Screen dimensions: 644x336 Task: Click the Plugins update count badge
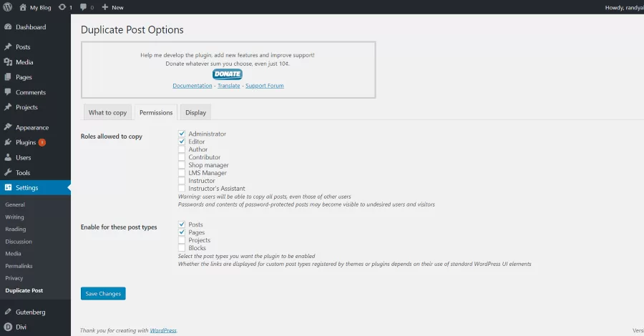point(42,142)
